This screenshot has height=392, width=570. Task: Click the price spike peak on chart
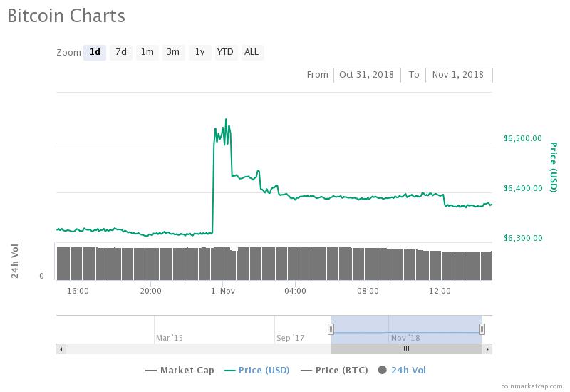click(x=226, y=119)
